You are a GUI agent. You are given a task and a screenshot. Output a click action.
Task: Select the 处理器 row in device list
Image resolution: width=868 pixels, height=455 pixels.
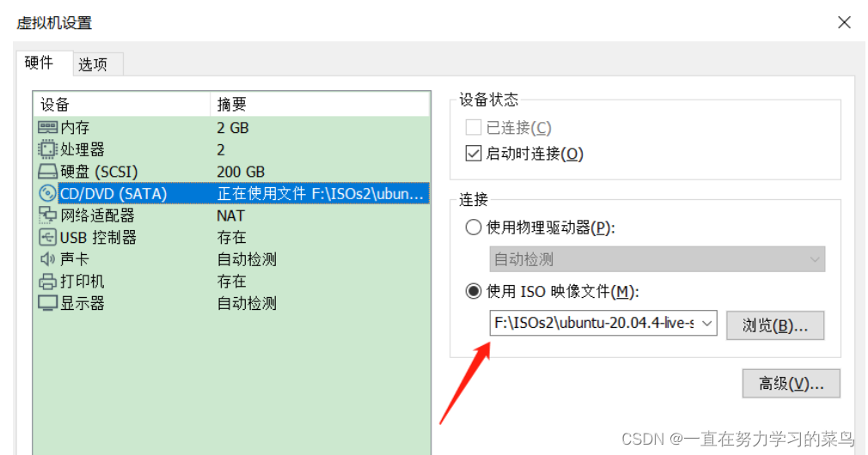pyautogui.click(x=231, y=149)
